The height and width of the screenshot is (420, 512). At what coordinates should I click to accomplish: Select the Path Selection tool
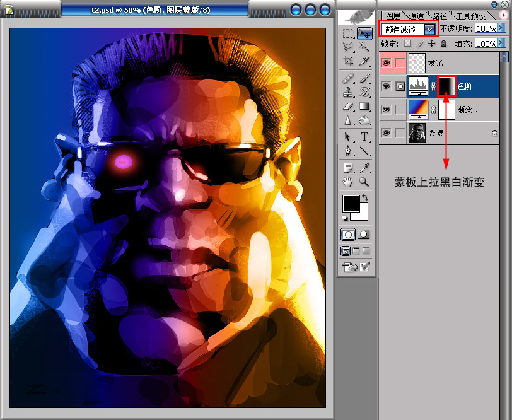point(348,136)
